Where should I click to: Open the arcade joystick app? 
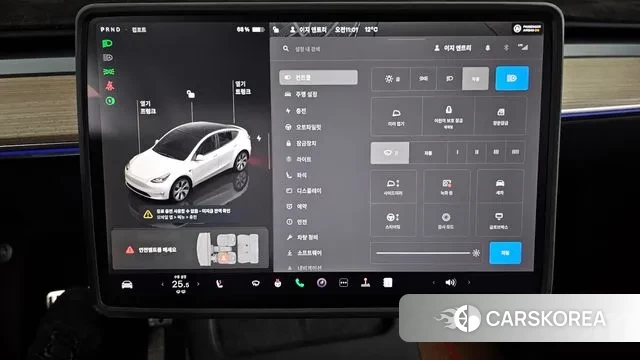point(366,282)
